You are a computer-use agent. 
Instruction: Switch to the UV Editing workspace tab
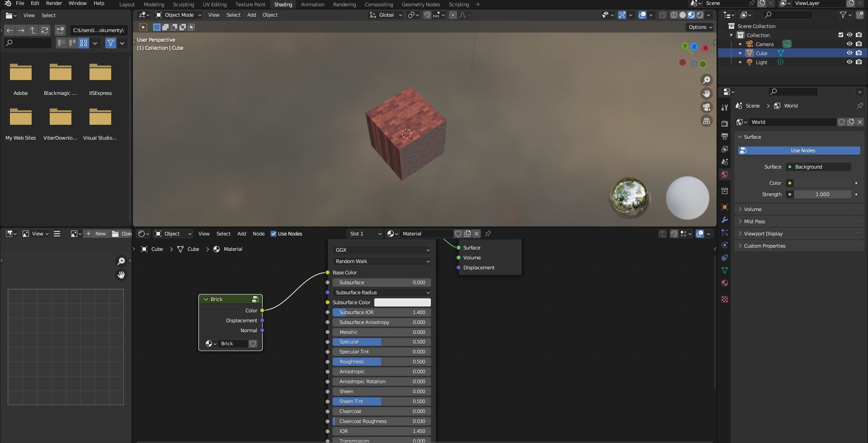coord(214,5)
